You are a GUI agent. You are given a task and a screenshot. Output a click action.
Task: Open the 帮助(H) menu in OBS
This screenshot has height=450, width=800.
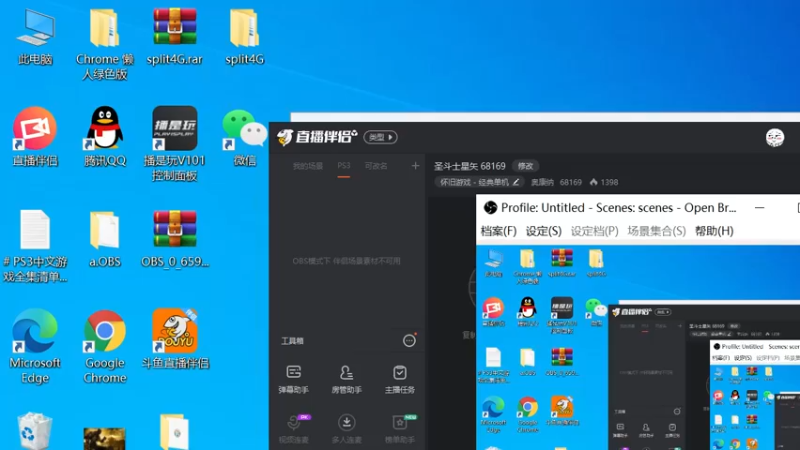pyautogui.click(x=714, y=231)
